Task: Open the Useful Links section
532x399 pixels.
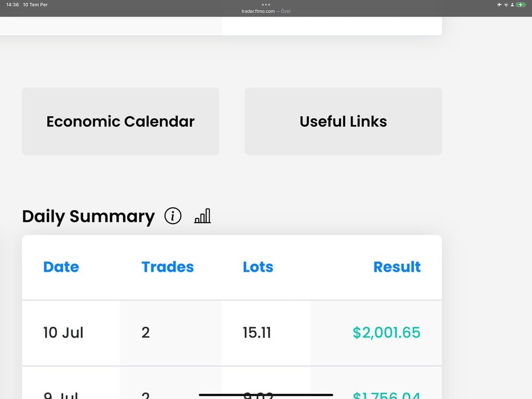Action: click(x=343, y=121)
